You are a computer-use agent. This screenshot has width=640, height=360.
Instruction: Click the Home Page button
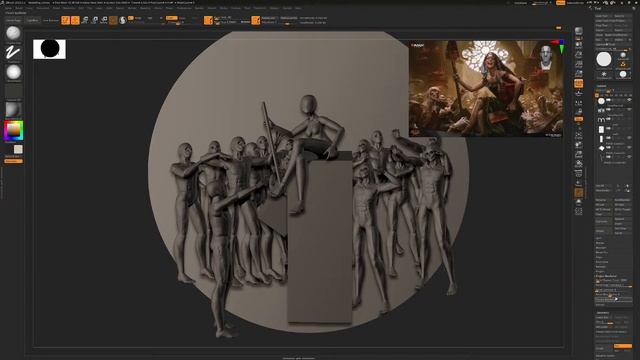pyautogui.click(x=13, y=20)
